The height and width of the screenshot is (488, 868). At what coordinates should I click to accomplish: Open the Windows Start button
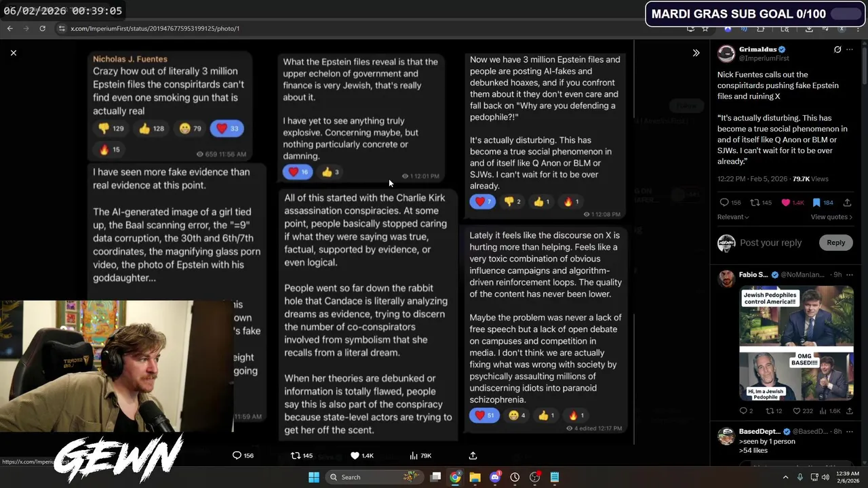(313, 477)
